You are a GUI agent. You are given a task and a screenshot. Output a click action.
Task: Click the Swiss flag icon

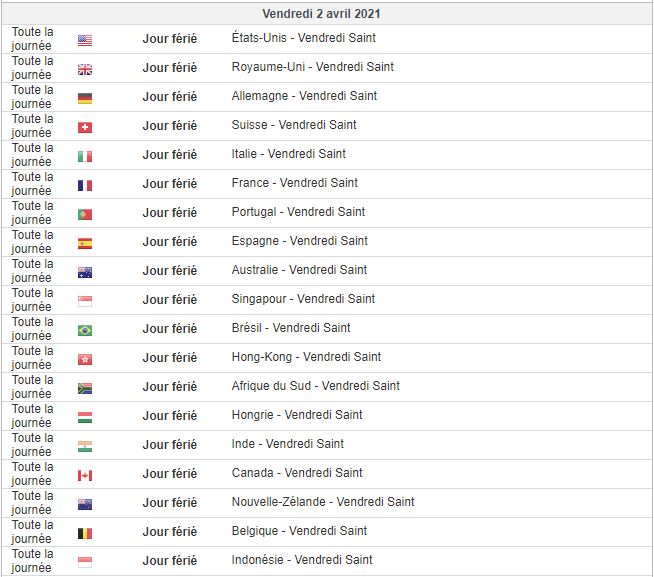(x=85, y=127)
